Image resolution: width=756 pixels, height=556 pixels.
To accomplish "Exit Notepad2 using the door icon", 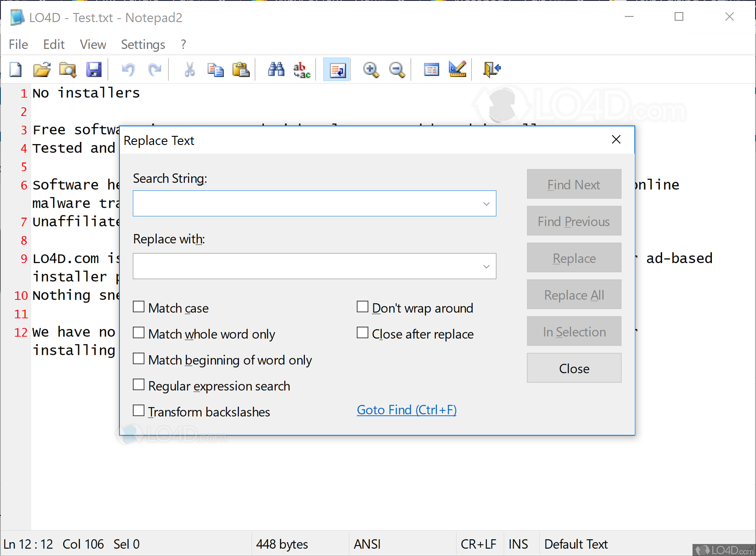I will tap(492, 69).
